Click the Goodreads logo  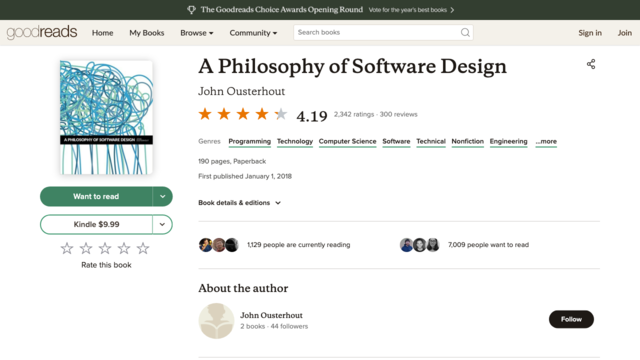click(42, 32)
